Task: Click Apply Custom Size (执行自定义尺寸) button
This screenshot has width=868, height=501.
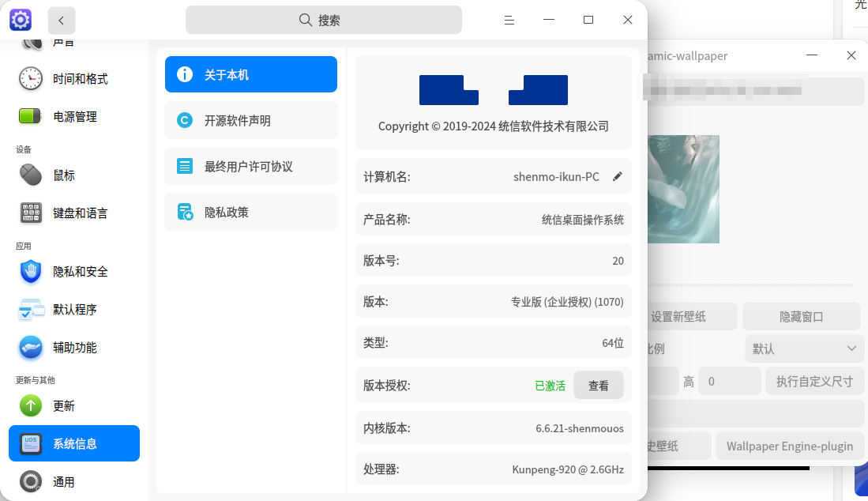Action: coord(815,382)
